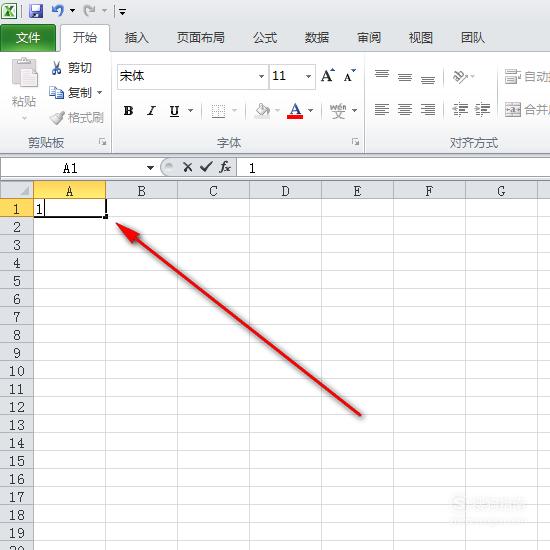Image resolution: width=550 pixels, height=550 pixels.
Task: Click the wén phonetic guide icon
Action: [x=338, y=111]
